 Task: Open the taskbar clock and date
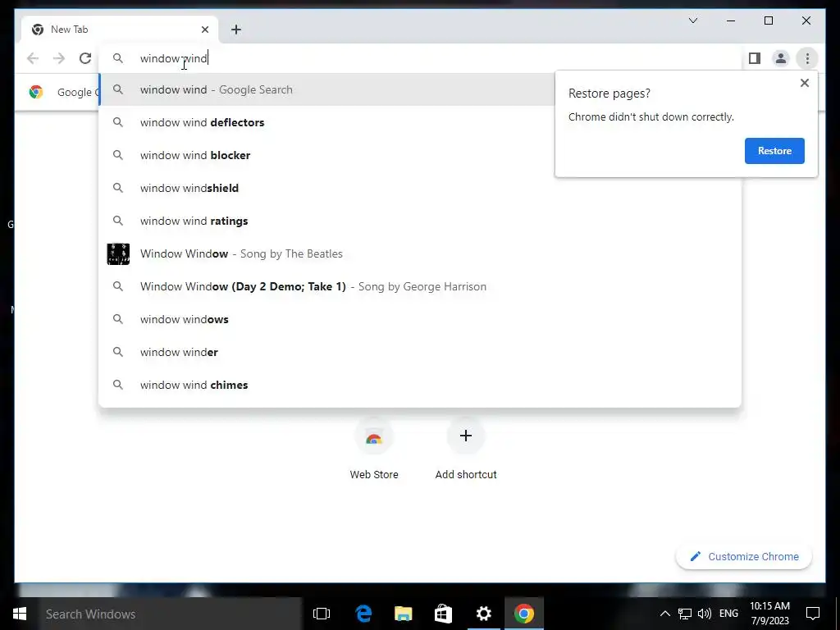coord(769,614)
